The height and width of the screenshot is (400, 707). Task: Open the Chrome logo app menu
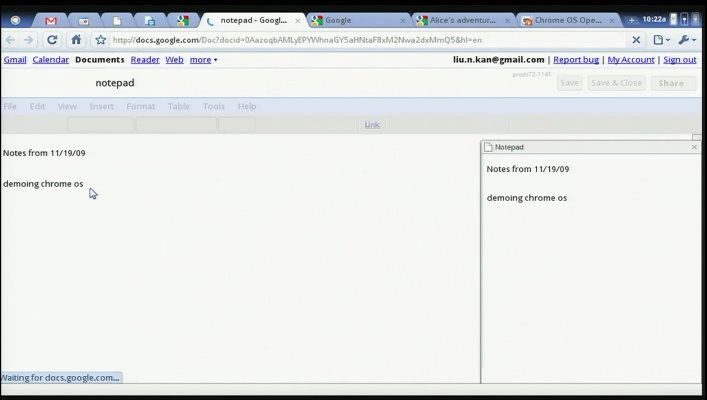pos(15,20)
